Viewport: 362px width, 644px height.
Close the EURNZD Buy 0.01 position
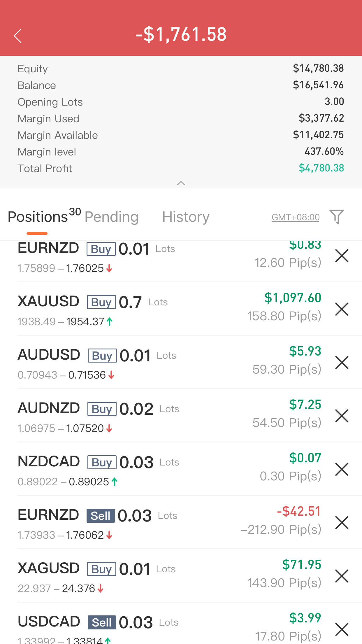(342, 256)
